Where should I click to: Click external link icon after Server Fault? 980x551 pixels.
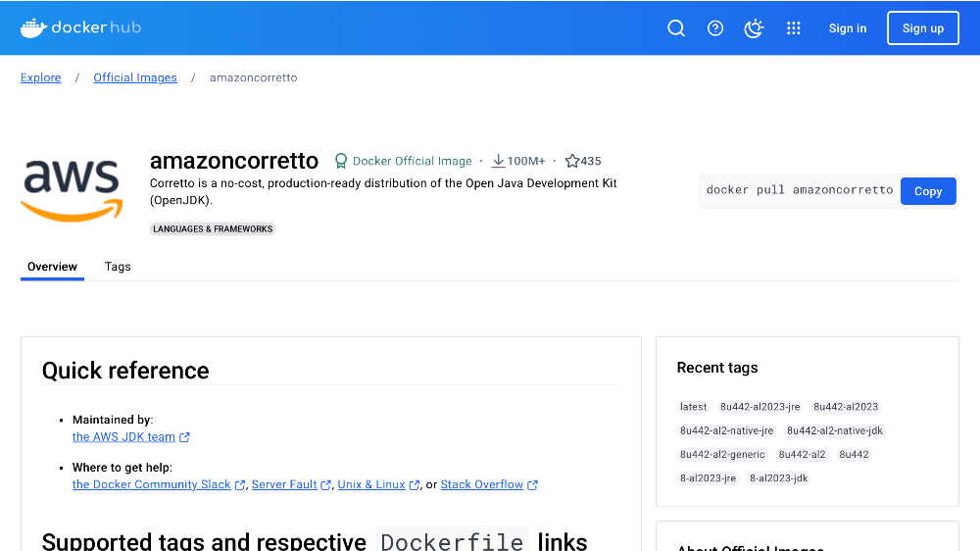325,484
